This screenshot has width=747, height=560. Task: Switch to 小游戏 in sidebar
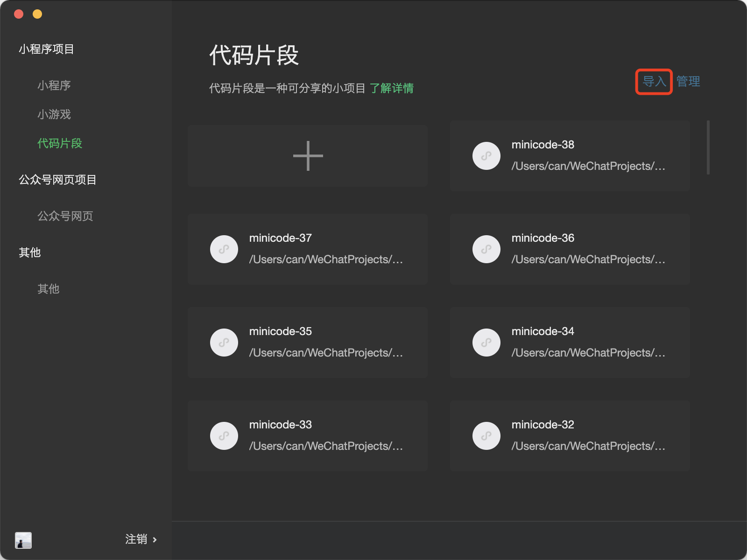54,114
